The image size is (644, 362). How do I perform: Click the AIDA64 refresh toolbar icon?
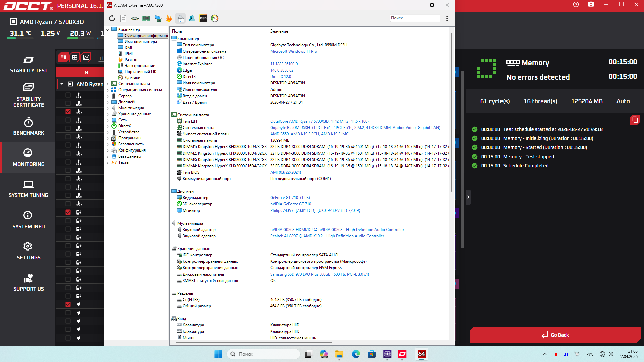[112, 18]
